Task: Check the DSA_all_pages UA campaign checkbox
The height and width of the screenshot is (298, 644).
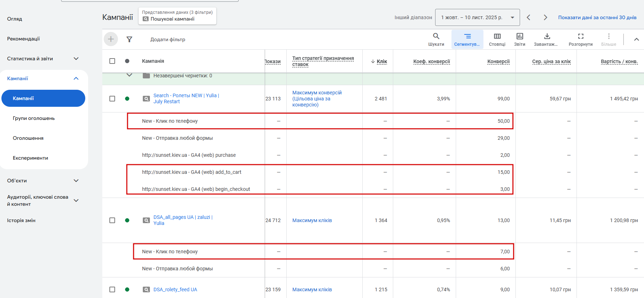Action: [112, 220]
